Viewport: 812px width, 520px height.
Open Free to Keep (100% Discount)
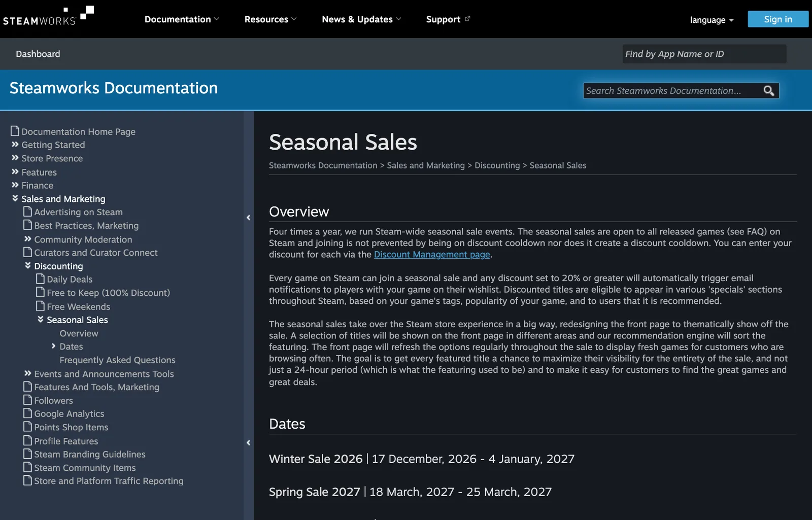click(x=109, y=293)
